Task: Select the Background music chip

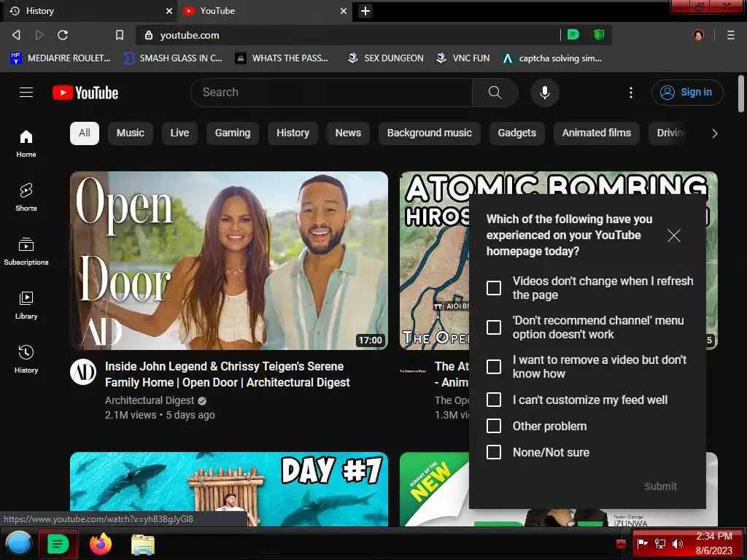Action: coord(429,133)
